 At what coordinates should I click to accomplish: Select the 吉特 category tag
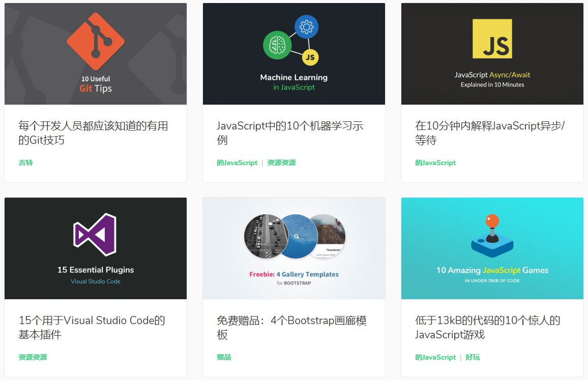pos(25,163)
